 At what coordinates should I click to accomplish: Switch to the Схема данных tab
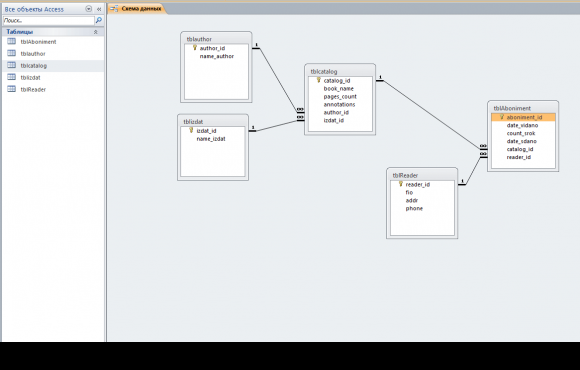click(136, 9)
